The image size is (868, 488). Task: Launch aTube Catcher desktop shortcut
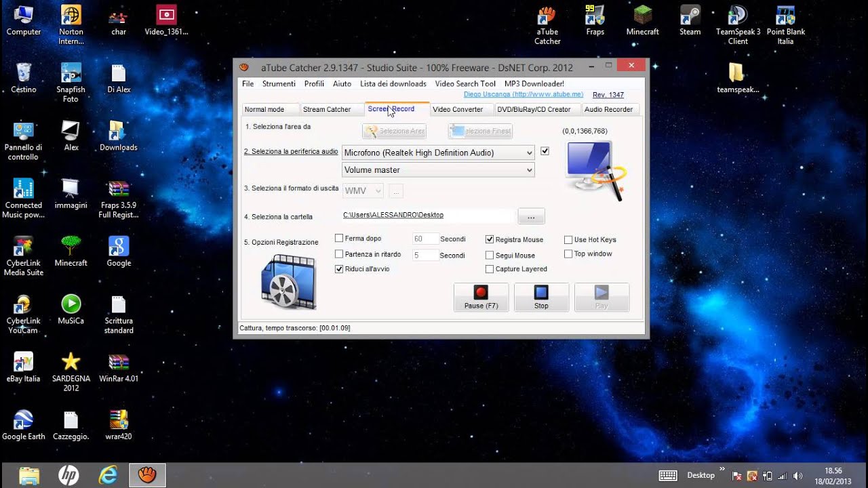pyautogui.click(x=547, y=25)
